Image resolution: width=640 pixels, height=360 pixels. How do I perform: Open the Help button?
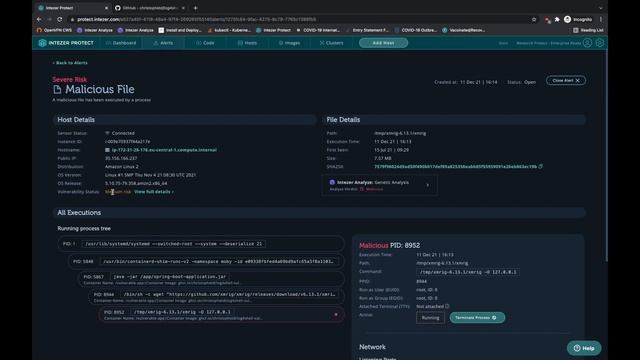tap(584, 348)
